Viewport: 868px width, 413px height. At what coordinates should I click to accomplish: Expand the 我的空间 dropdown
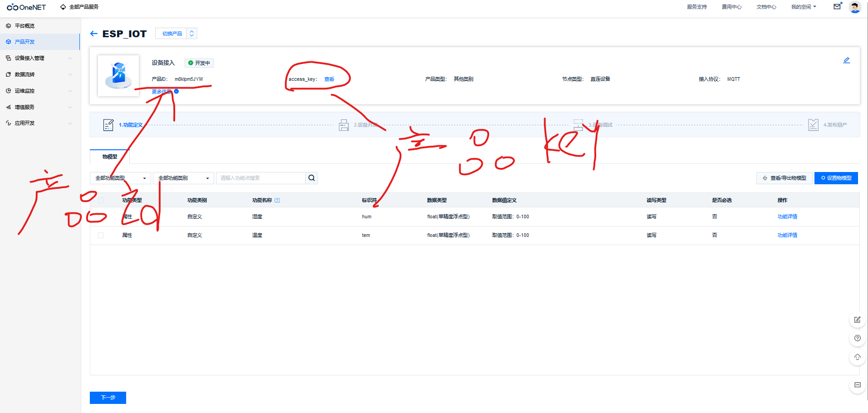coord(804,7)
